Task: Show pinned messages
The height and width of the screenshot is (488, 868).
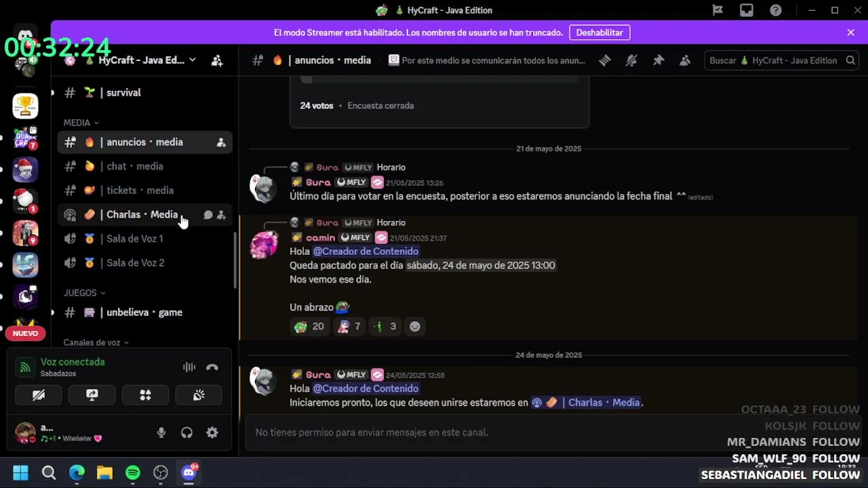Action: click(x=658, y=60)
